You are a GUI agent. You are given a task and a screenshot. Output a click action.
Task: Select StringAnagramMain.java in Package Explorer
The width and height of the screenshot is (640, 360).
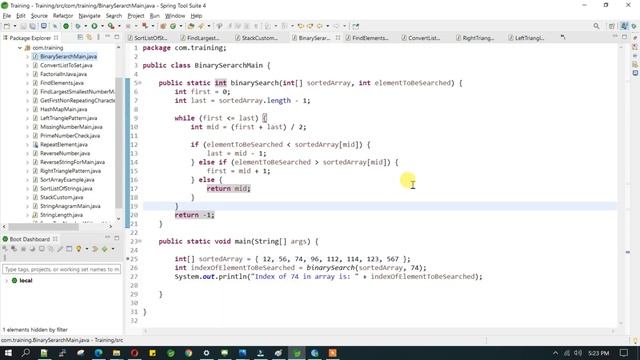pyautogui.click(x=70, y=206)
